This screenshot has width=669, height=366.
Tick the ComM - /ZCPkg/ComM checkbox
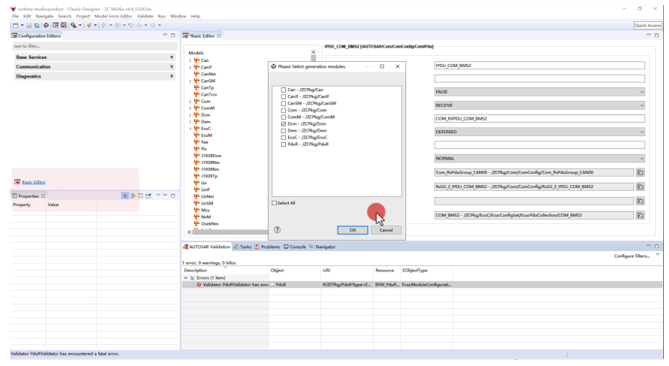pyautogui.click(x=283, y=117)
